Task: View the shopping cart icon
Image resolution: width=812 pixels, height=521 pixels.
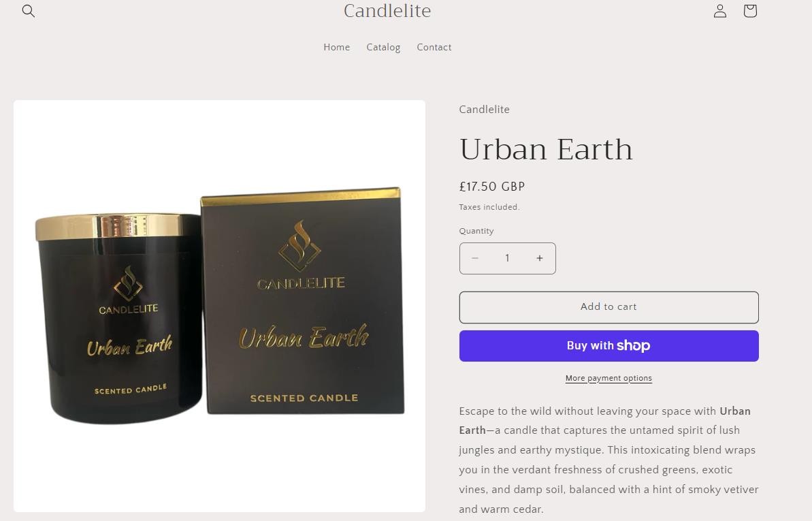Action: [x=750, y=11]
